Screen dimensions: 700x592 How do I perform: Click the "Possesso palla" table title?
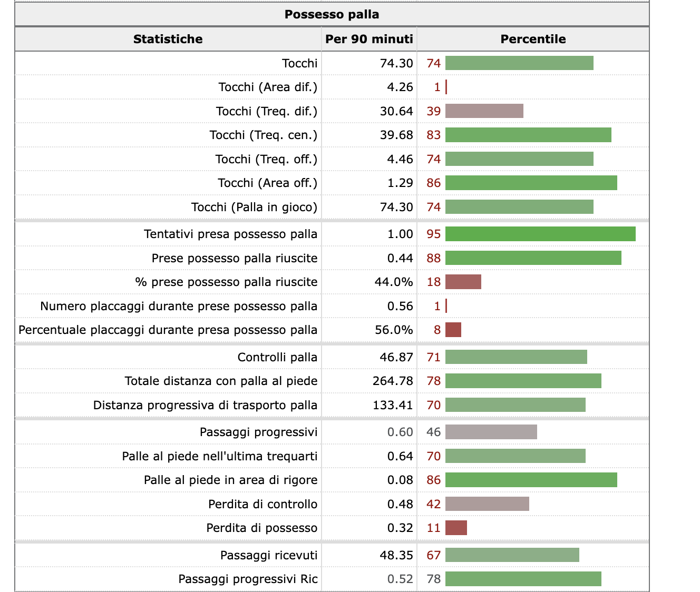[332, 14]
